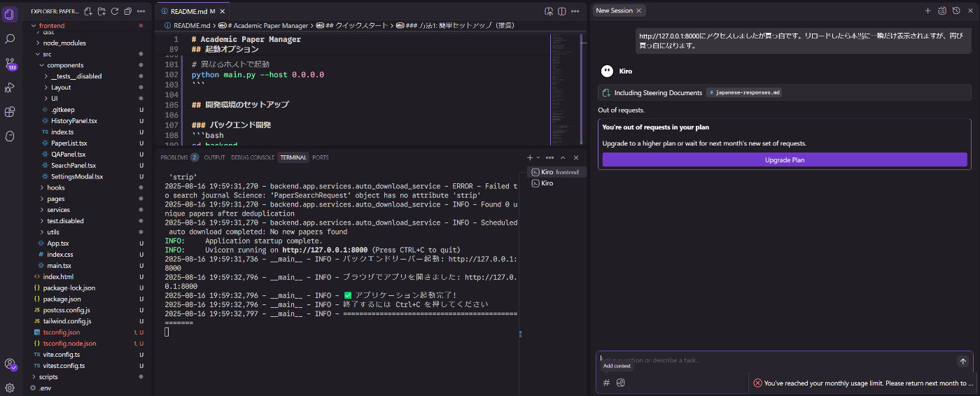The height and width of the screenshot is (396, 980).
Task: Switch to the DEBUG CONSOLE tab
Action: click(253, 157)
